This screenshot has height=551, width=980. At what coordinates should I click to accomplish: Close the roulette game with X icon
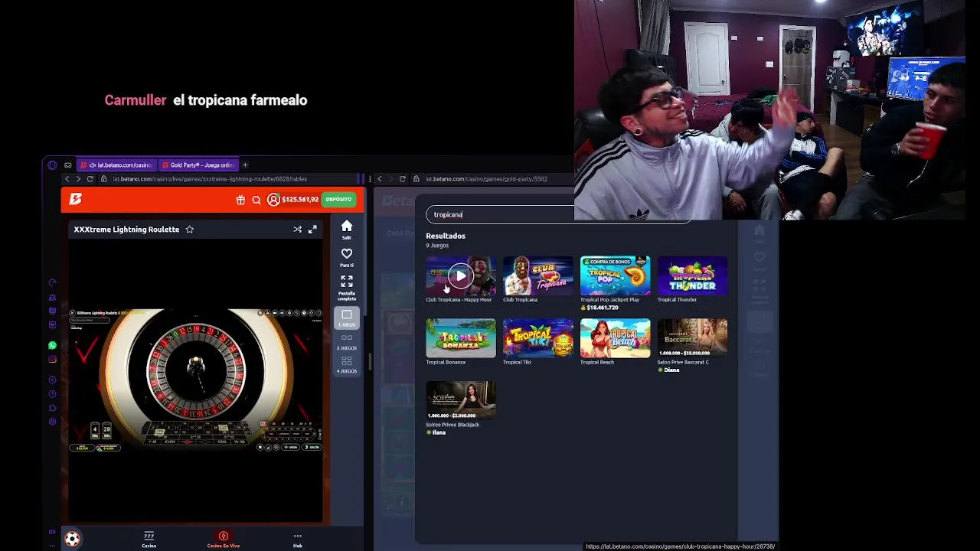coord(72,313)
